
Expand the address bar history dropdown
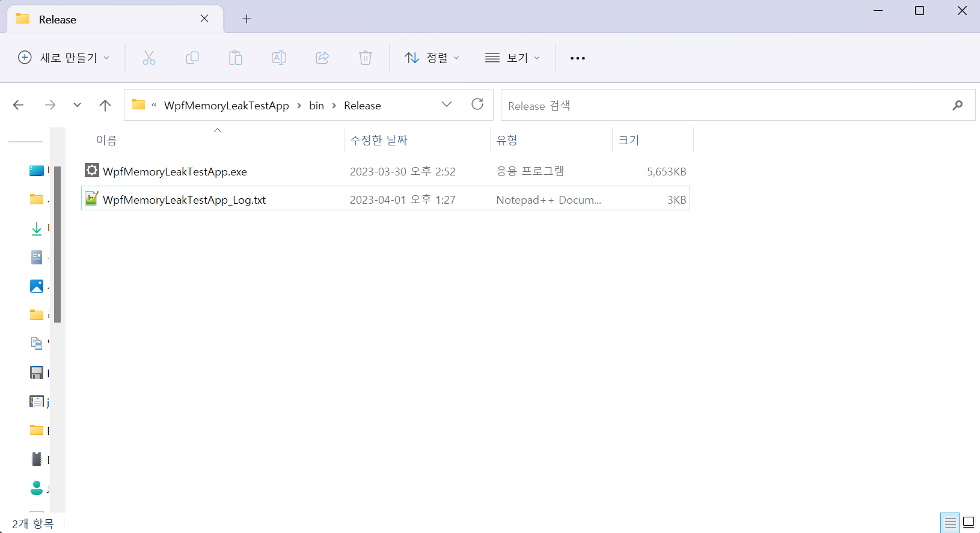(x=447, y=105)
